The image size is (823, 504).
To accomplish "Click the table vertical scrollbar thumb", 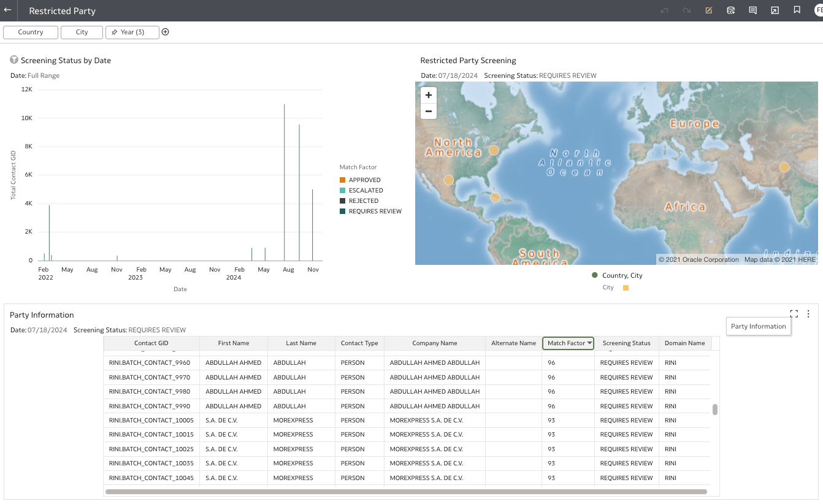I will pyautogui.click(x=715, y=410).
